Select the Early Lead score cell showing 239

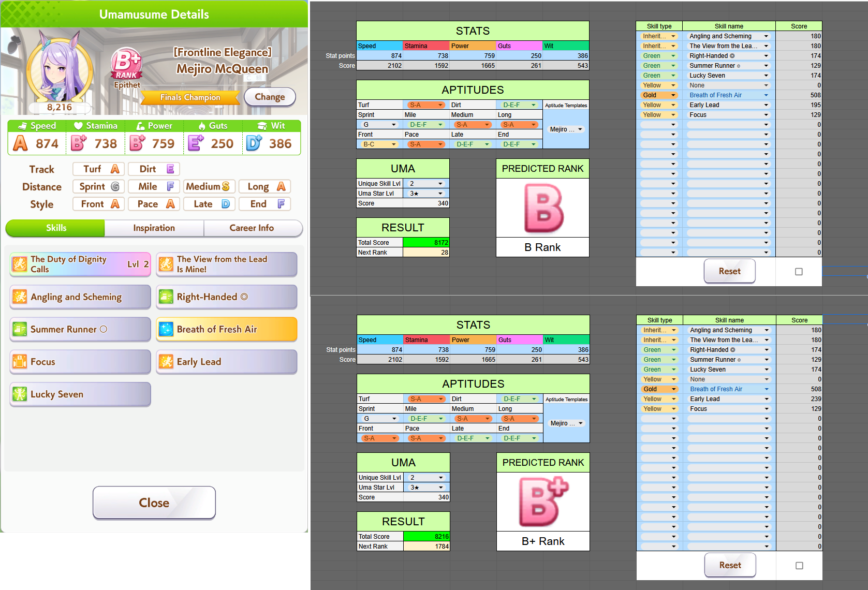point(799,399)
